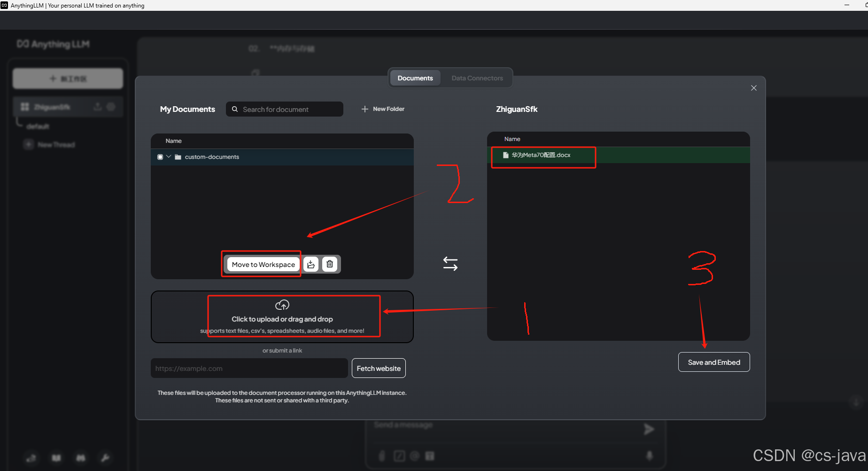
Task: Click the Anything LLM logo in sidebar
Action: pyautogui.click(x=53, y=44)
